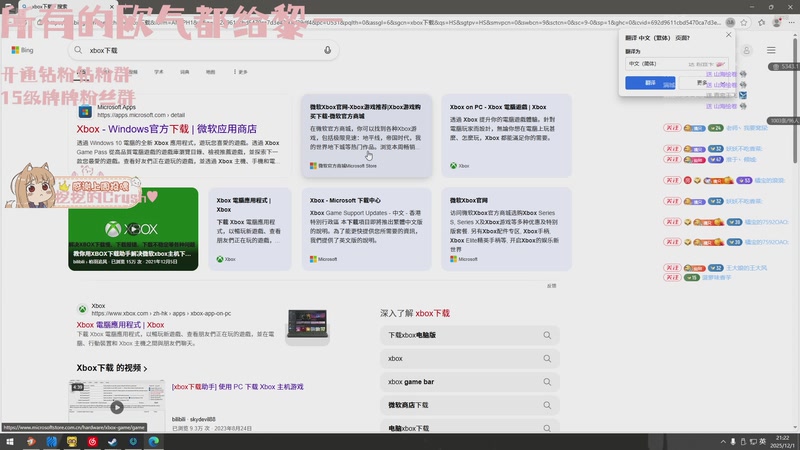Open the browser ellipsis settings menu

[x=791, y=22]
